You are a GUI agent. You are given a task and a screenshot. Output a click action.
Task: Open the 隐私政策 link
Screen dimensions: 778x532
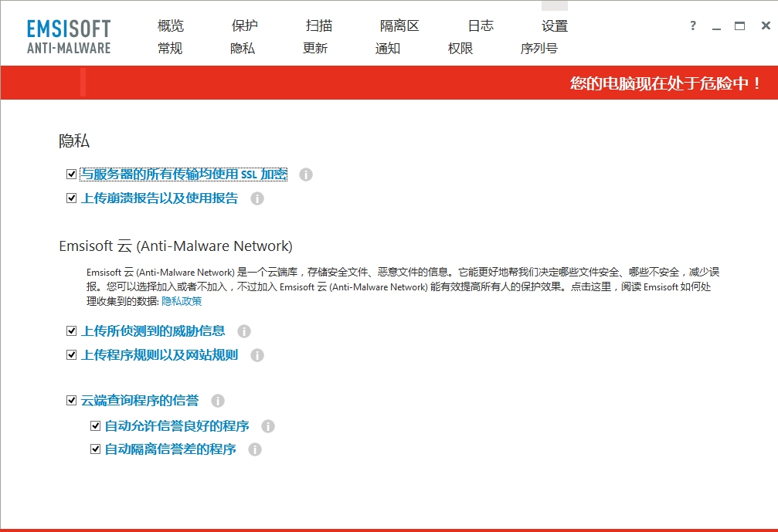click(x=182, y=301)
